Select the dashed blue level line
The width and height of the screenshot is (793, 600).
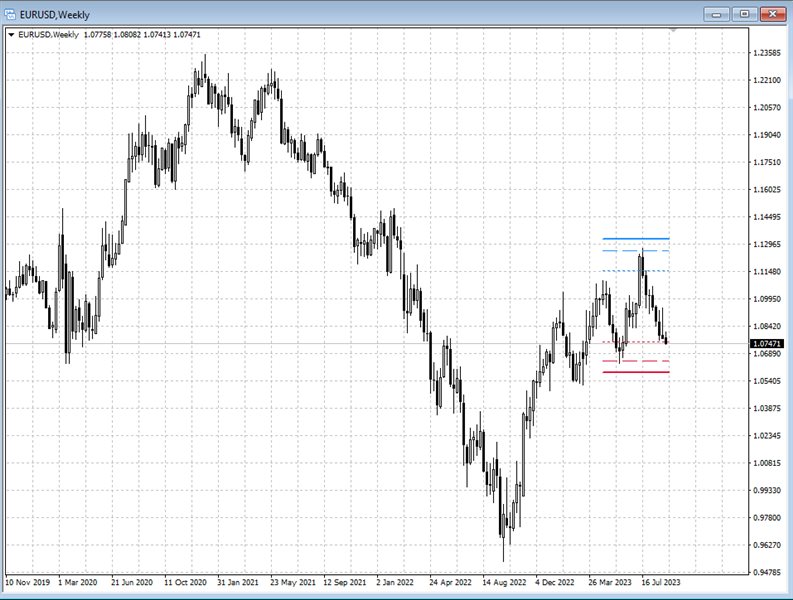[636, 250]
